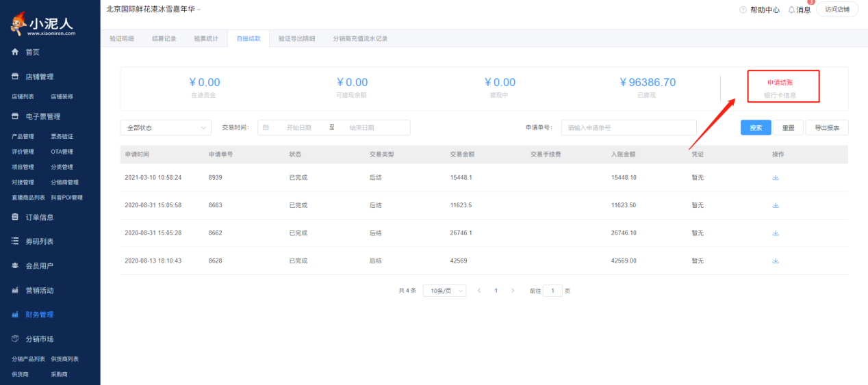Open 订单信息 in the sidebar
868x385 pixels.
point(40,217)
